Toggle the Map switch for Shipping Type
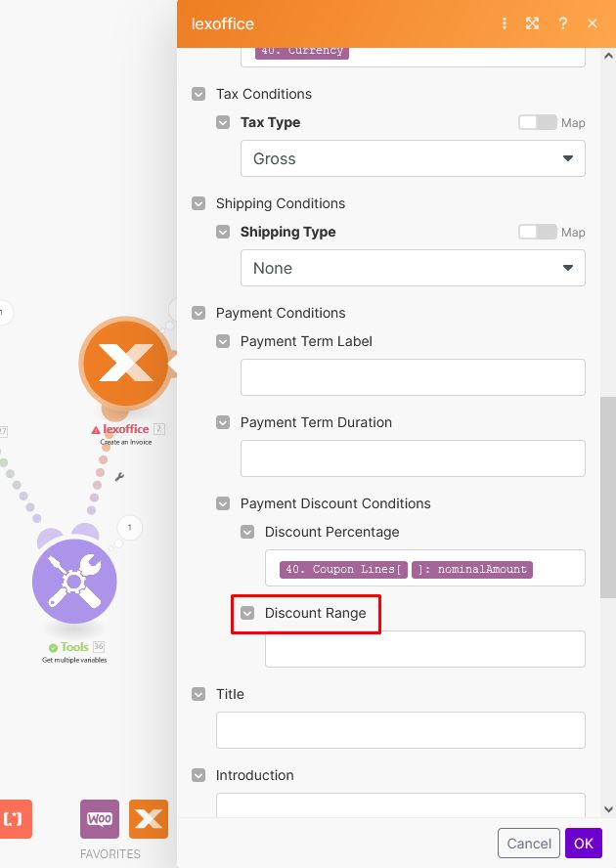Screen dimensions: 616x868 (538, 232)
